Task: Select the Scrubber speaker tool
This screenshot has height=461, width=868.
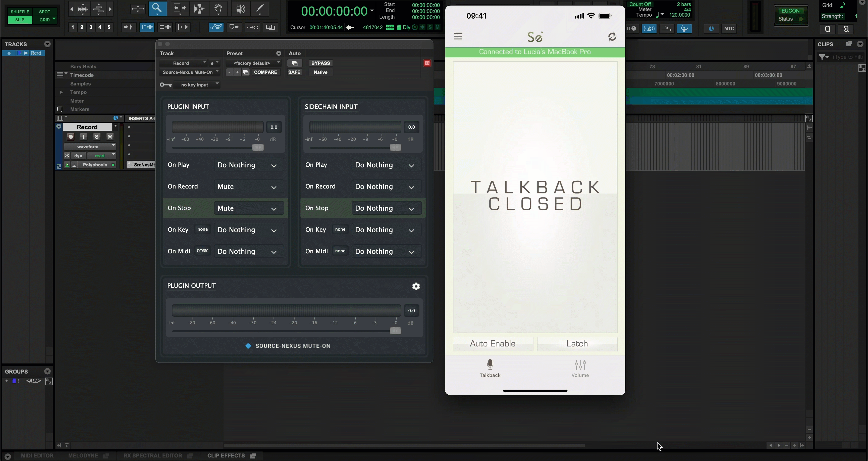Action: click(x=240, y=9)
